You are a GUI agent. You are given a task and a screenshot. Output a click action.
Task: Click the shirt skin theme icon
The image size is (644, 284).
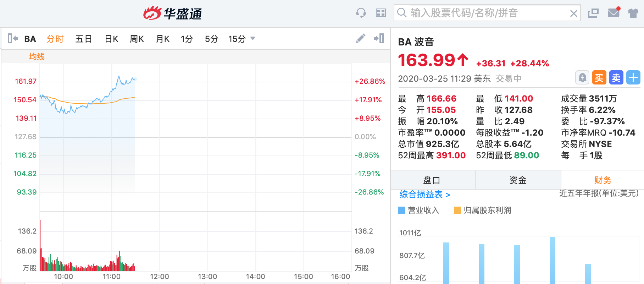pyautogui.click(x=633, y=13)
